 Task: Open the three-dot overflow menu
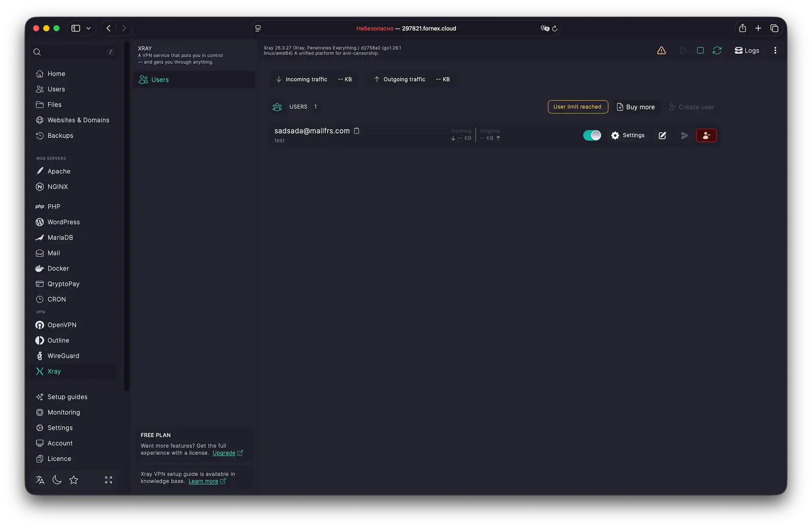coord(775,50)
